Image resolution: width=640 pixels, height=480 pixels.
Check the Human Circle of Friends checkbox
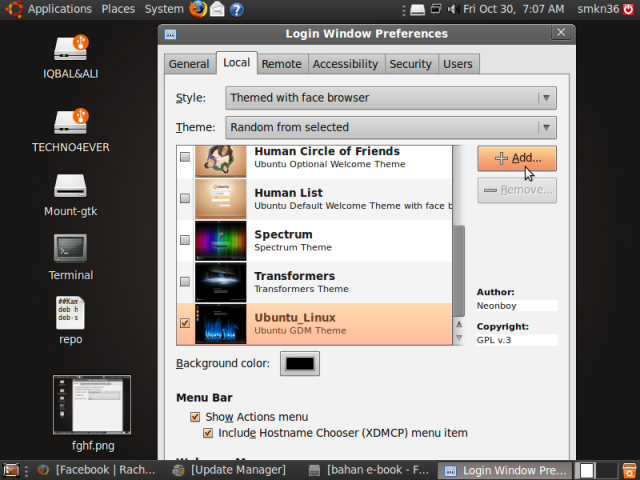185,157
